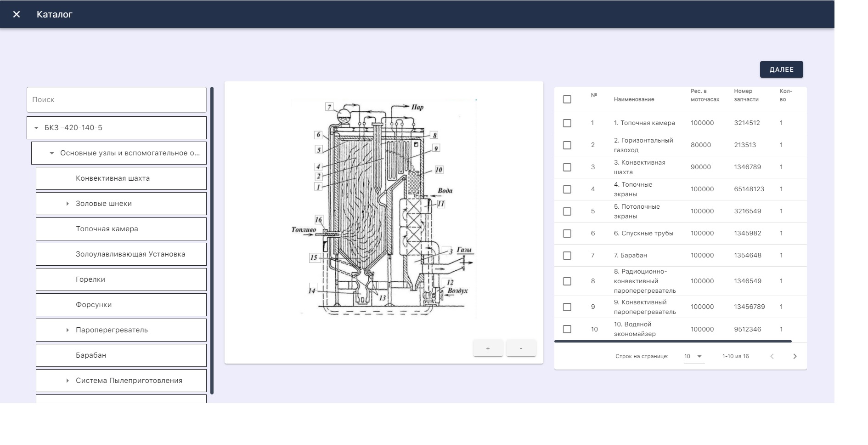Viewport: 868px width, 445px height.
Task: Click the previous table page arrow
Action: [x=772, y=356]
